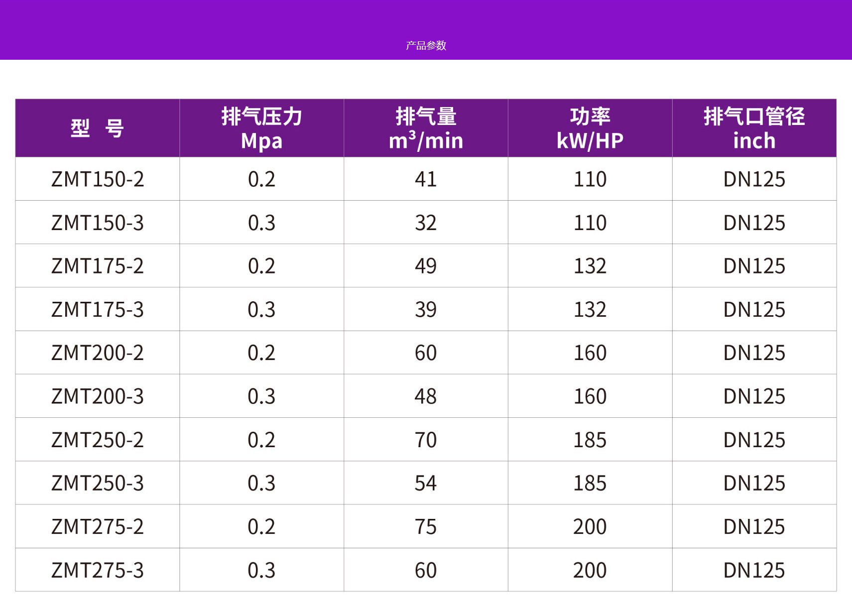This screenshot has height=616, width=852.
Task: Select the ZMT175-2 model cell
Action: coord(98,266)
